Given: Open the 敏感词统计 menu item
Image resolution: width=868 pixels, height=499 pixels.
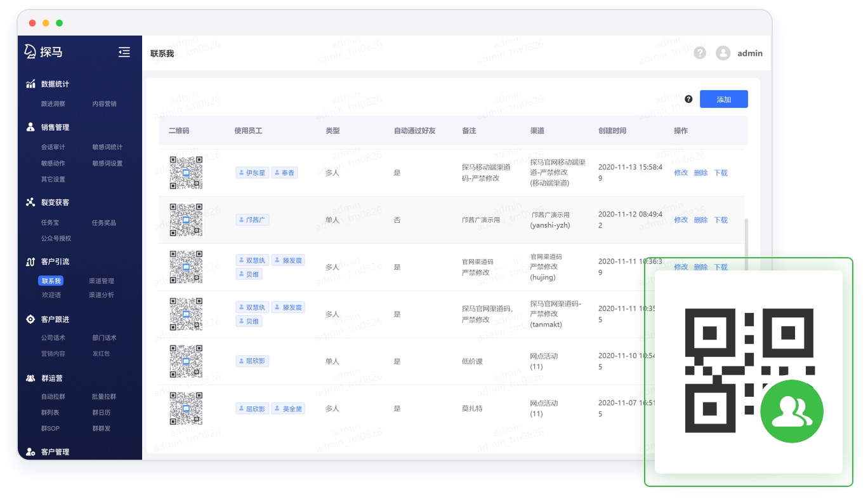Looking at the screenshot, I should (107, 147).
